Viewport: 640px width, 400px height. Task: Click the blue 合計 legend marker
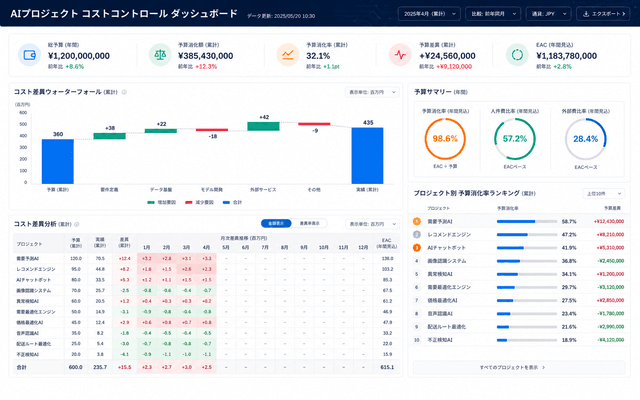226,202
